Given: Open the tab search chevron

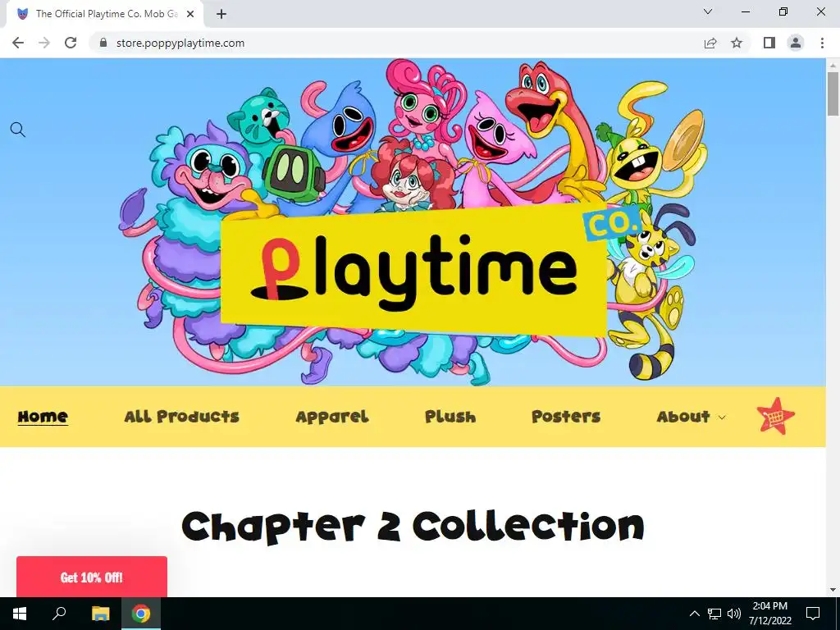Looking at the screenshot, I should coord(708,11).
